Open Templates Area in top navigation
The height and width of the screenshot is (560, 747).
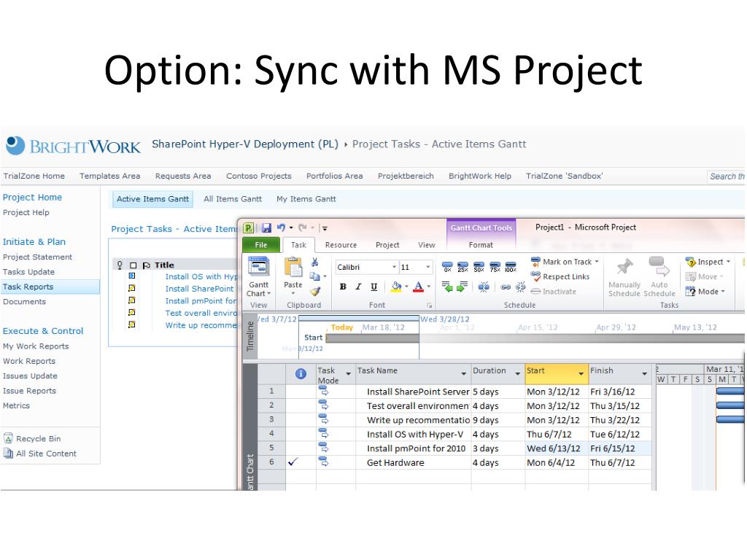109,176
